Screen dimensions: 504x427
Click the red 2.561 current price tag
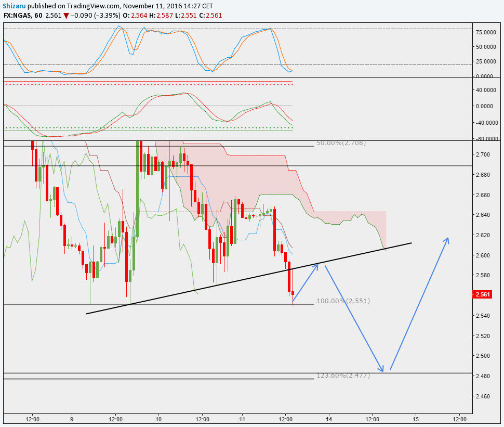coord(482,294)
